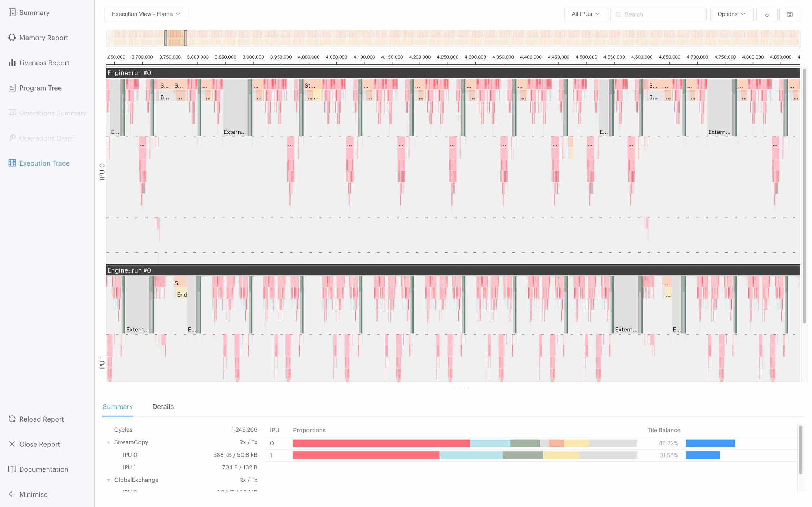Click the ruler icon beside the camera button
The width and height of the screenshot is (812, 507).
tap(767, 14)
